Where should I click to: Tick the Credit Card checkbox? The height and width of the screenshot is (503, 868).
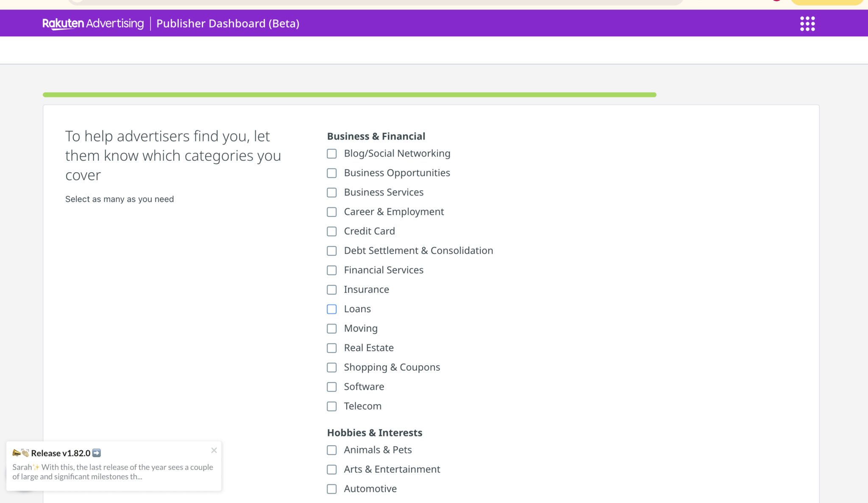(332, 232)
